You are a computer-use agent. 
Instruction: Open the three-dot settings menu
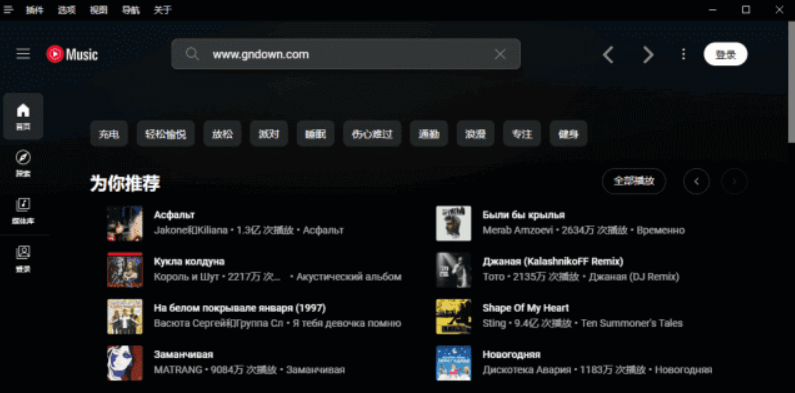683,54
